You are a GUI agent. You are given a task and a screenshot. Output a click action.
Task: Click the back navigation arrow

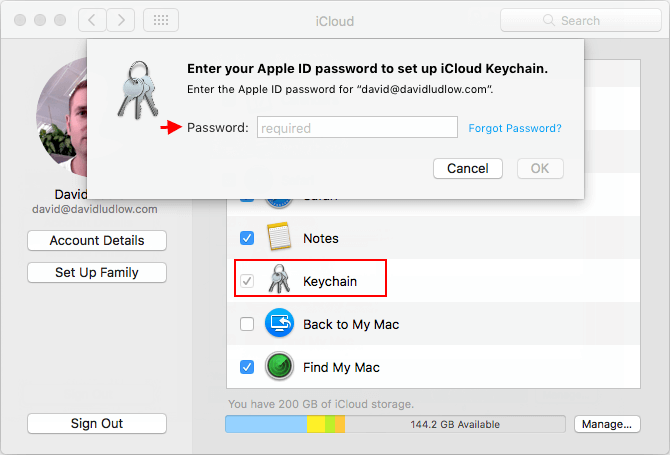coord(92,20)
